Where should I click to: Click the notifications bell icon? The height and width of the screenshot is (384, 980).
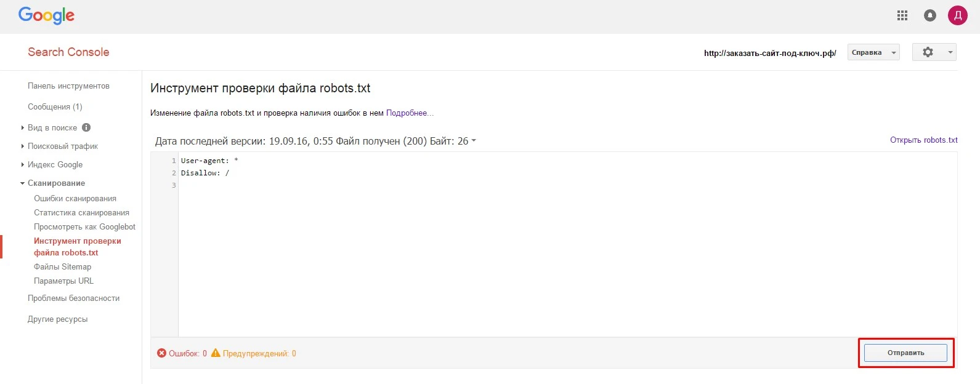click(x=930, y=16)
